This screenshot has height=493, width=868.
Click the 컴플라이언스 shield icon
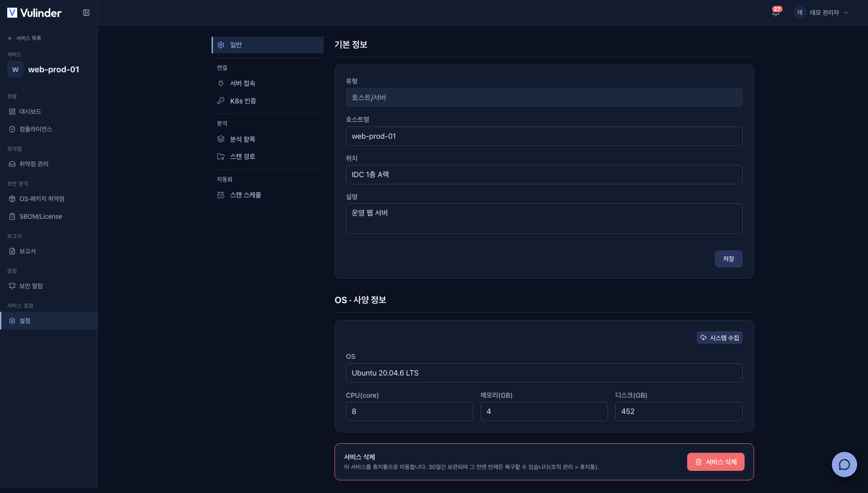pos(12,129)
